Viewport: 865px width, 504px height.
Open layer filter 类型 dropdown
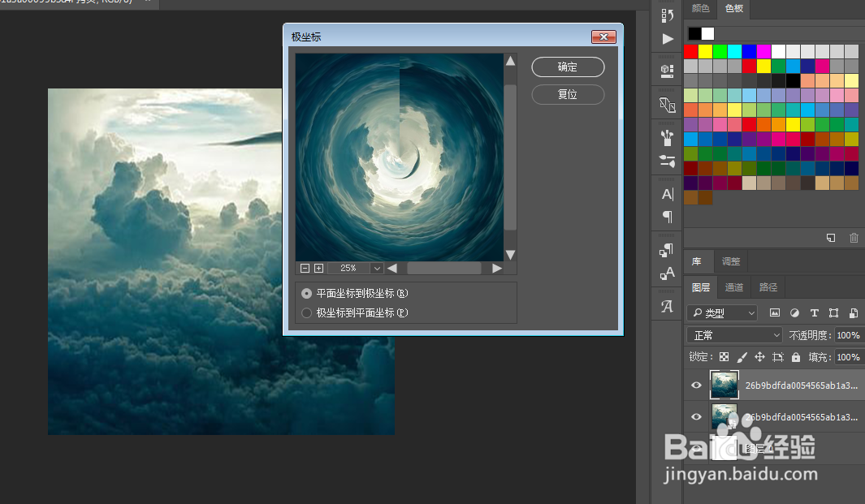(x=722, y=312)
